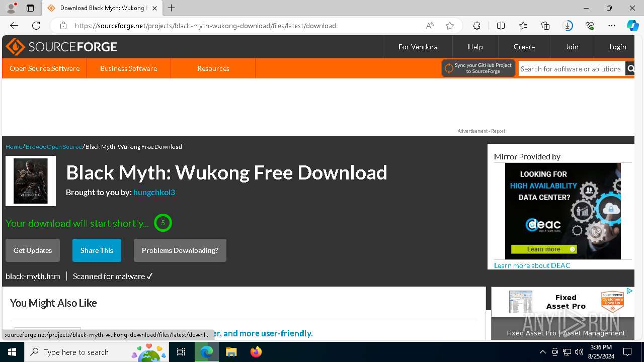Open For Vendors menu

418,47
